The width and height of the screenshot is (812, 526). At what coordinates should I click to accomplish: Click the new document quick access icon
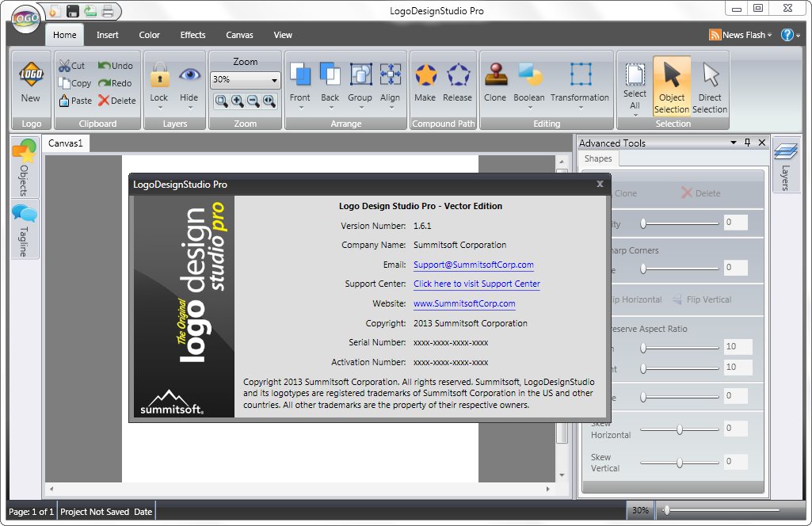55,11
